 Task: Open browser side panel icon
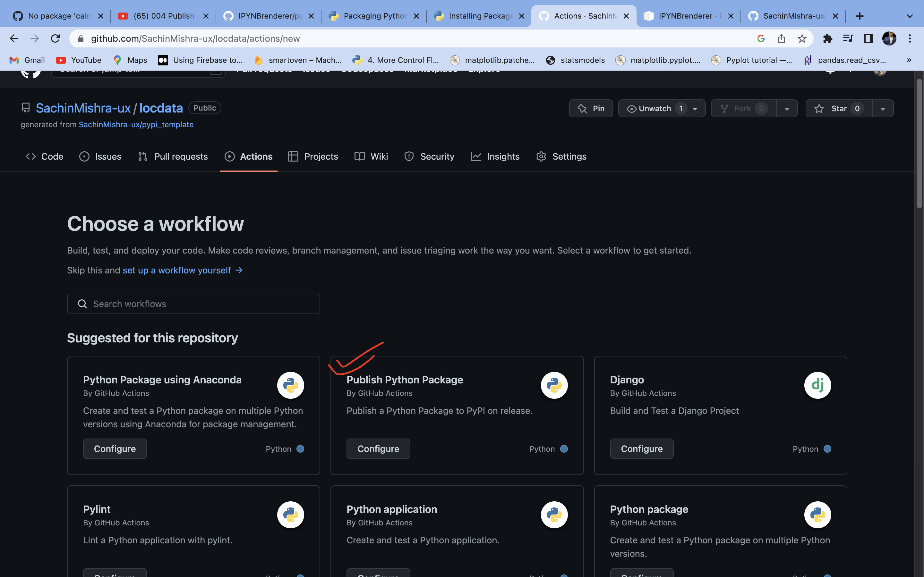click(x=868, y=38)
